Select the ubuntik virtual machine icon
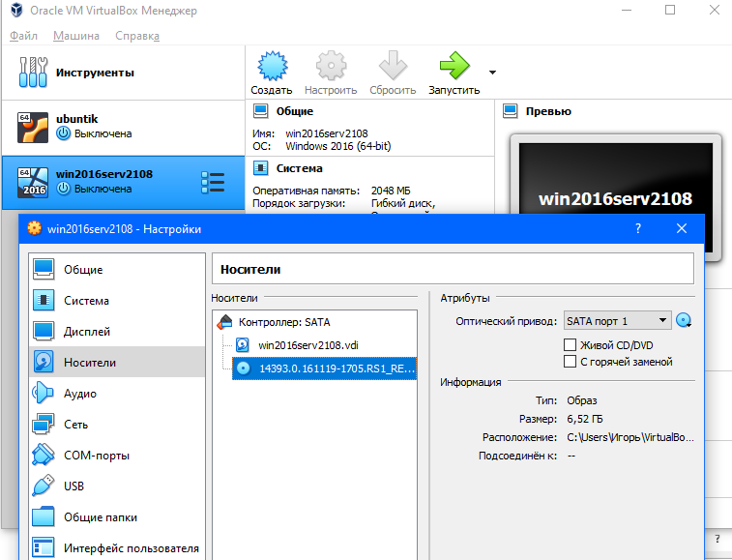 pos(33,127)
